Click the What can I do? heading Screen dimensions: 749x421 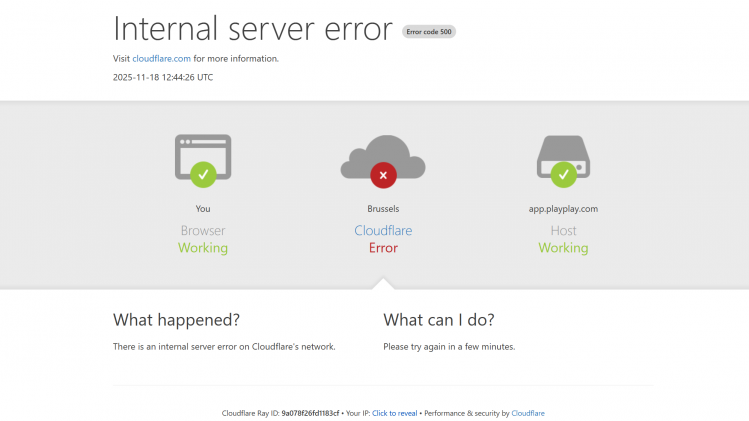[x=438, y=320]
